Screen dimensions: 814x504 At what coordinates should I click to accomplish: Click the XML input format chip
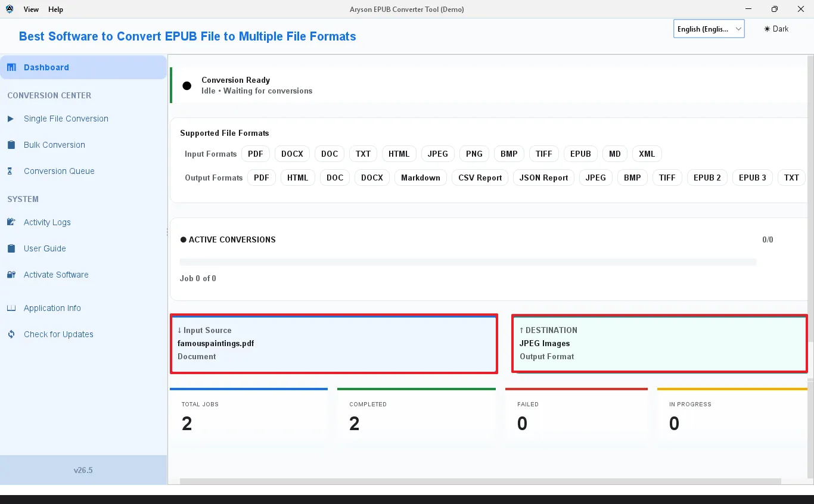coord(647,154)
